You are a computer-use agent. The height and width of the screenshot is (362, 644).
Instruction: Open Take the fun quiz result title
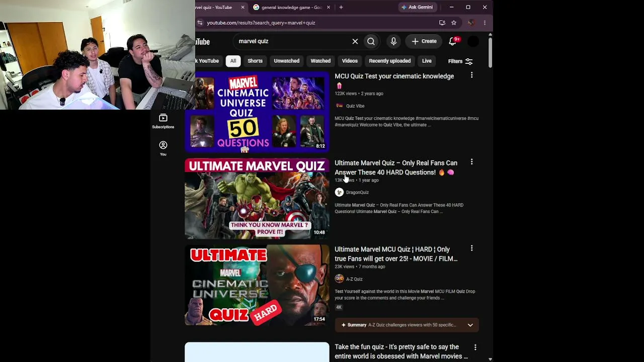point(401,351)
